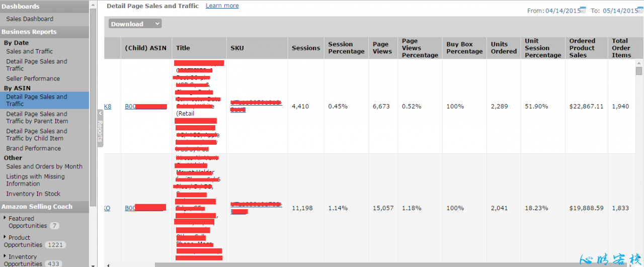Image resolution: width=644 pixels, height=267 pixels.
Task: Select the 1,940 total order items cell
Action: [620, 107]
